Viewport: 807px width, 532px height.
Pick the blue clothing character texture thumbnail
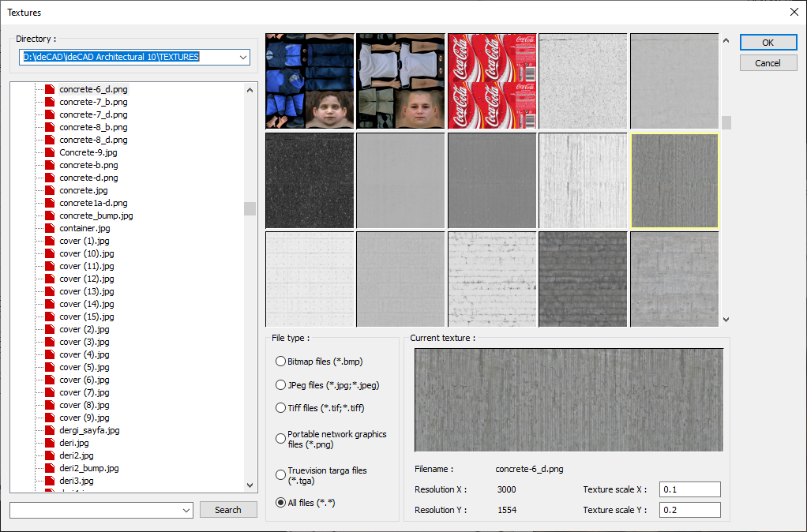tap(310, 81)
